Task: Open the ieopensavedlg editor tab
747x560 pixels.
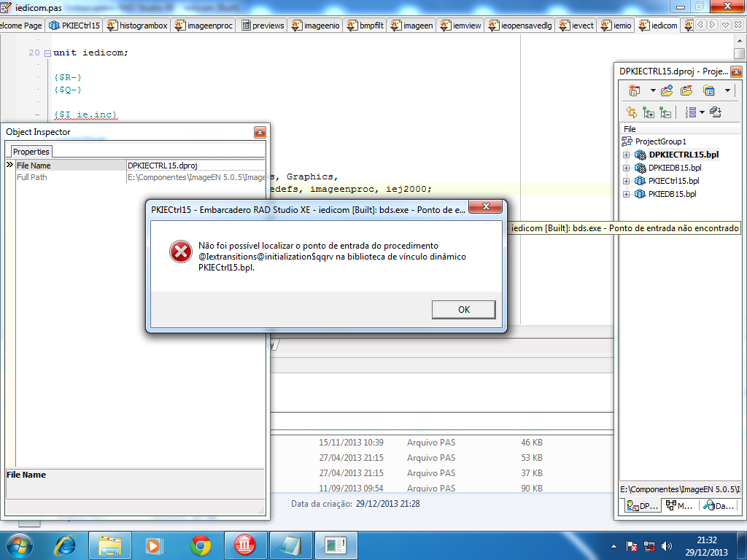Action: pyautogui.click(x=520, y=26)
